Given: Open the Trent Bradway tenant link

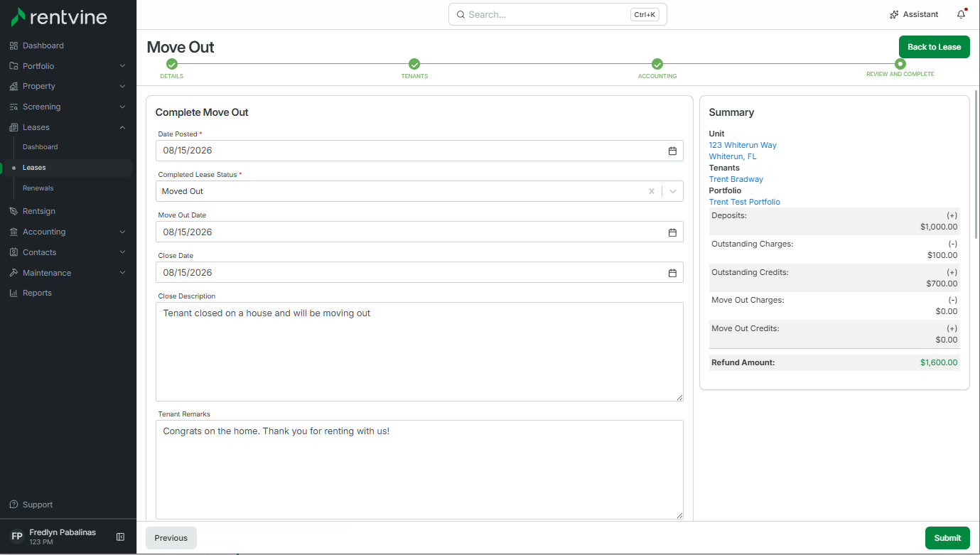Looking at the screenshot, I should click(736, 179).
